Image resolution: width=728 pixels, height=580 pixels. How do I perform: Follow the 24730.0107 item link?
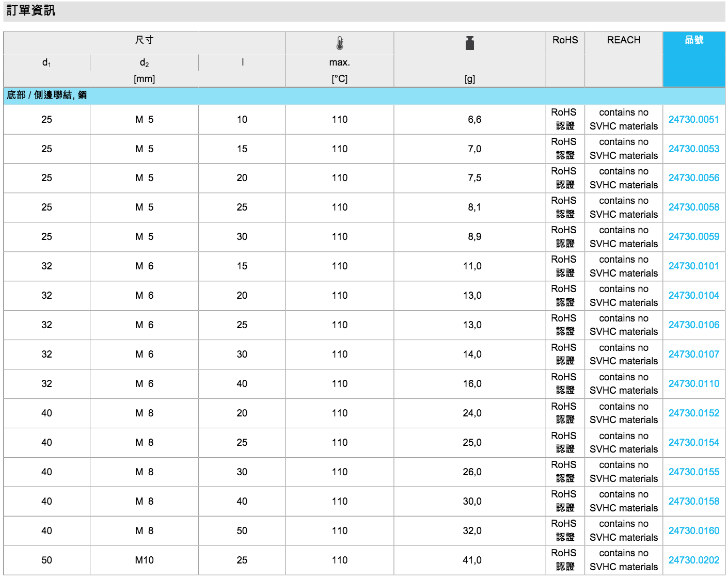[x=693, y=354]
